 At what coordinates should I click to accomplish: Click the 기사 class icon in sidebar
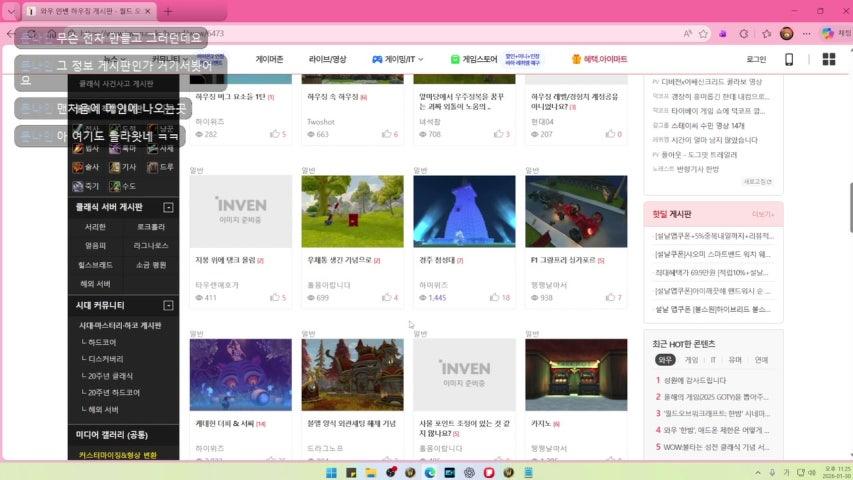(116, 167)
